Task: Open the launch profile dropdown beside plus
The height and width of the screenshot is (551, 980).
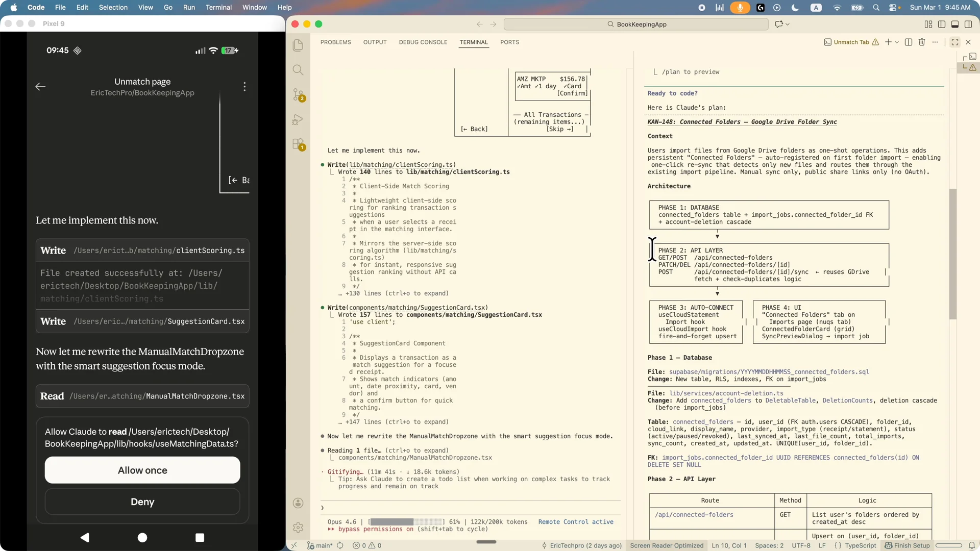Action: [x=897, y=42]
